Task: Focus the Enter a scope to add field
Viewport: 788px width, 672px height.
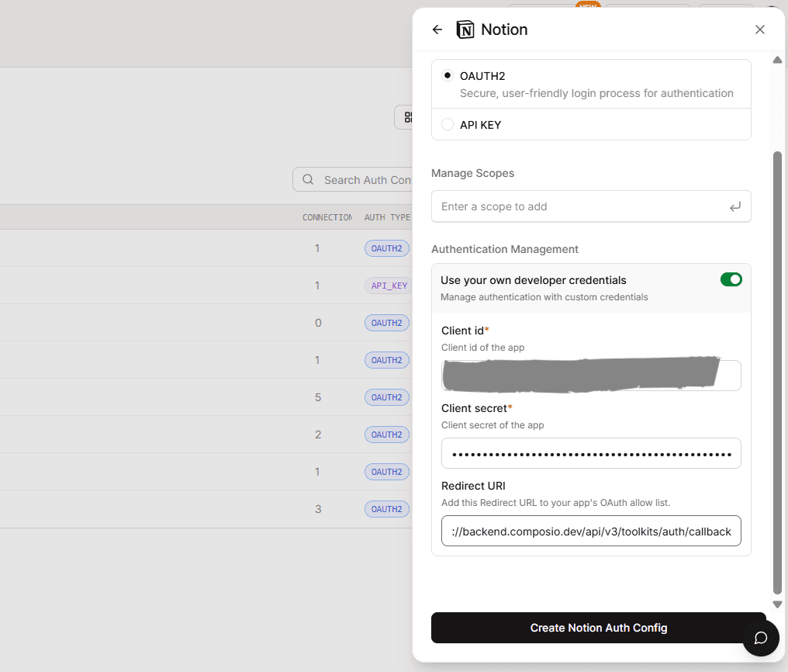Action: coord(591,206)
